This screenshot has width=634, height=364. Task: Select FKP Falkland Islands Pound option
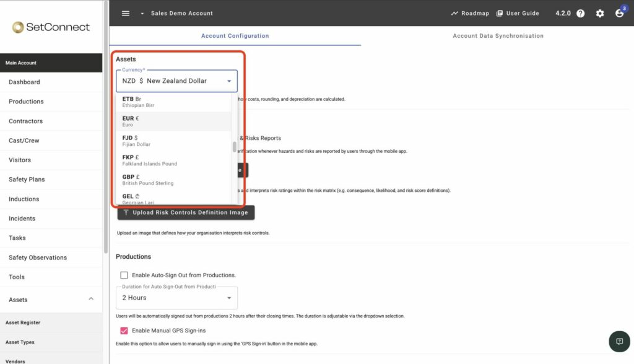[x=173, y=160]
